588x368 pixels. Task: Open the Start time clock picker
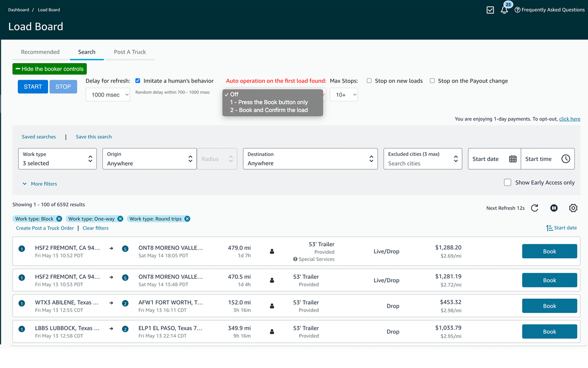point(565,159)
